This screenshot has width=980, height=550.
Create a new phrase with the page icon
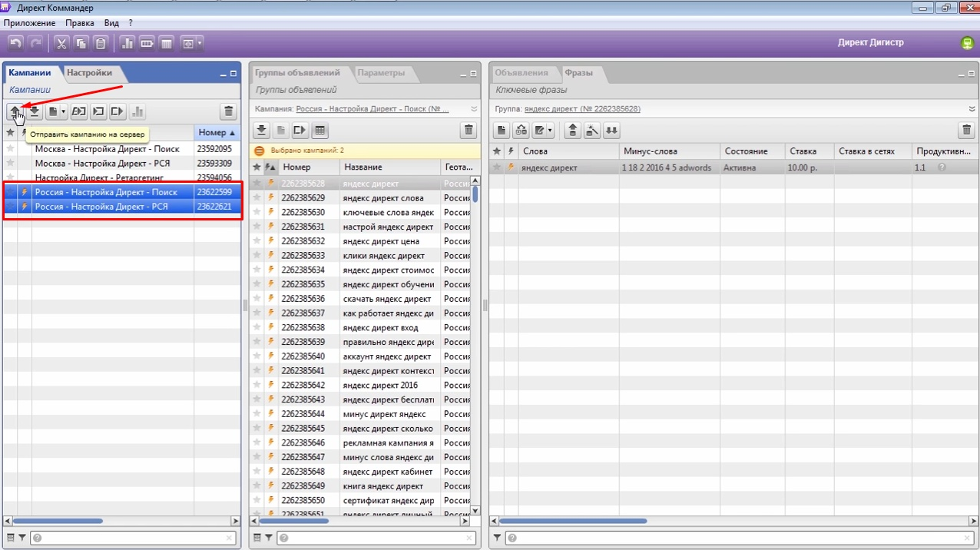(502, 131)
